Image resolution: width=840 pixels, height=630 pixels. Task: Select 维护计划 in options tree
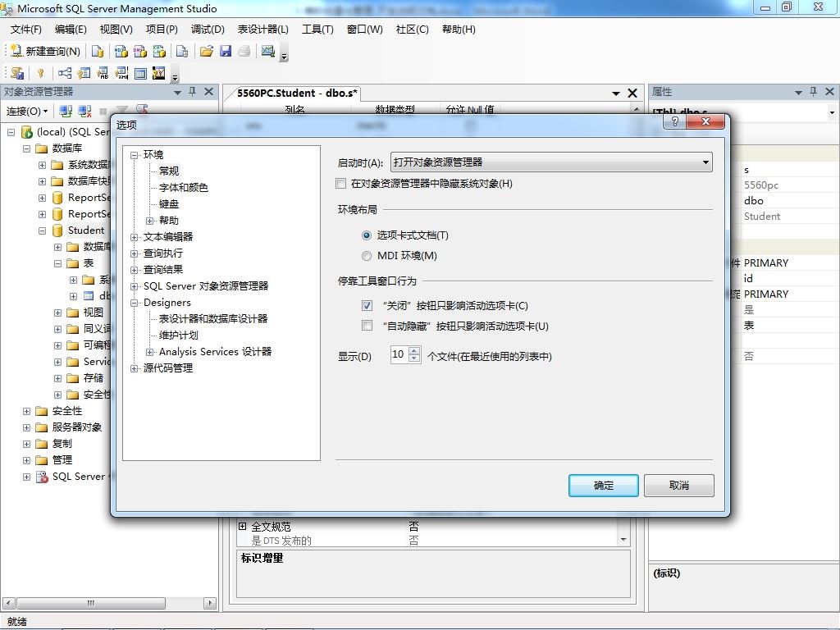coord(178,336)
